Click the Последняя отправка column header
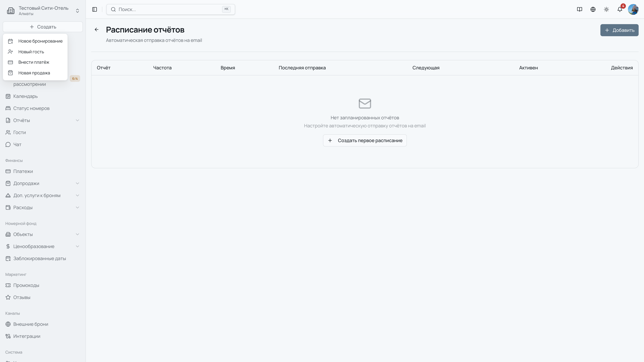This screenshot has height=362, width=644. click(302, 68)
